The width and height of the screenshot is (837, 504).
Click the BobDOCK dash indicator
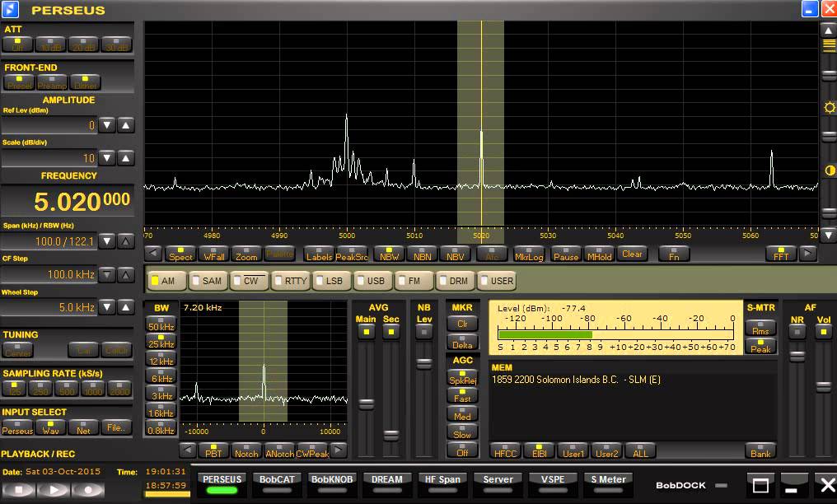(x=721, y=485)
